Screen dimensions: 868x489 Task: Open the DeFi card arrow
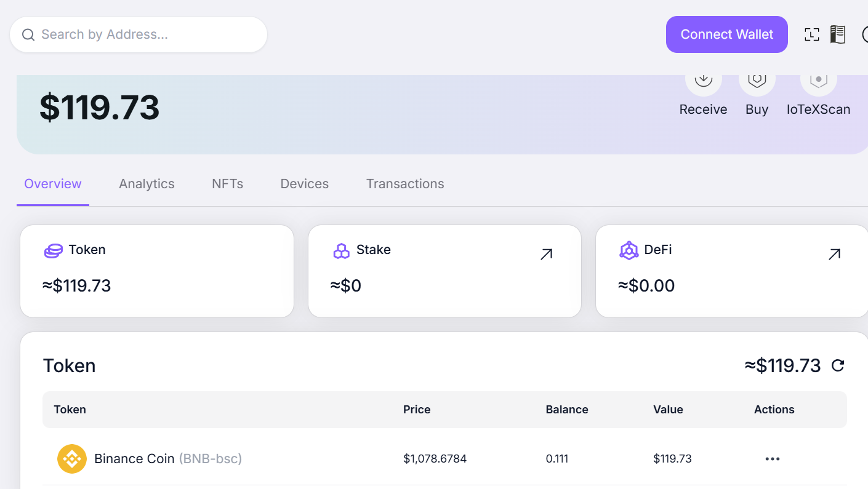pos(834,254)
